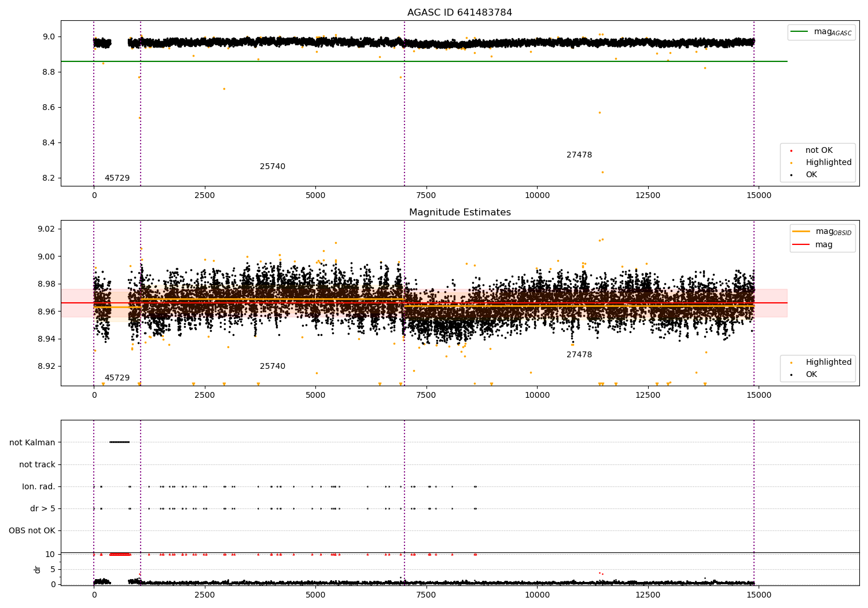Click obsid label 27478 in Magnitude Estimates plot

click(579, 355)
